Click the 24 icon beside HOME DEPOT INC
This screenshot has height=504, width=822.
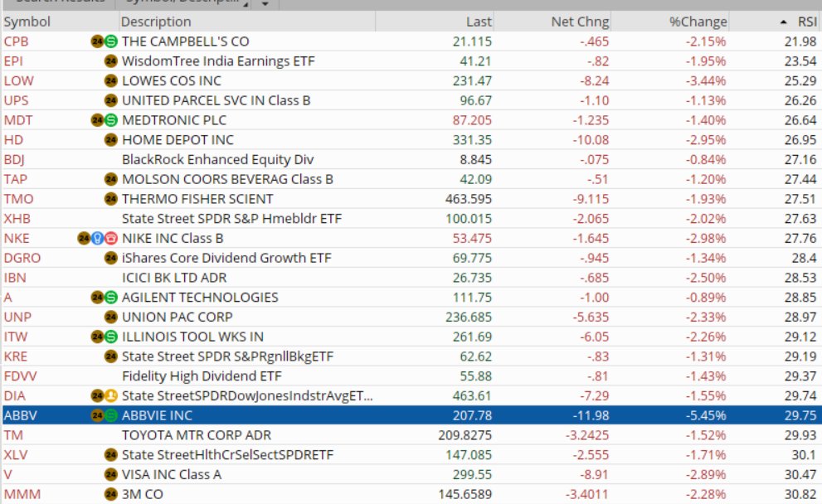110,140
